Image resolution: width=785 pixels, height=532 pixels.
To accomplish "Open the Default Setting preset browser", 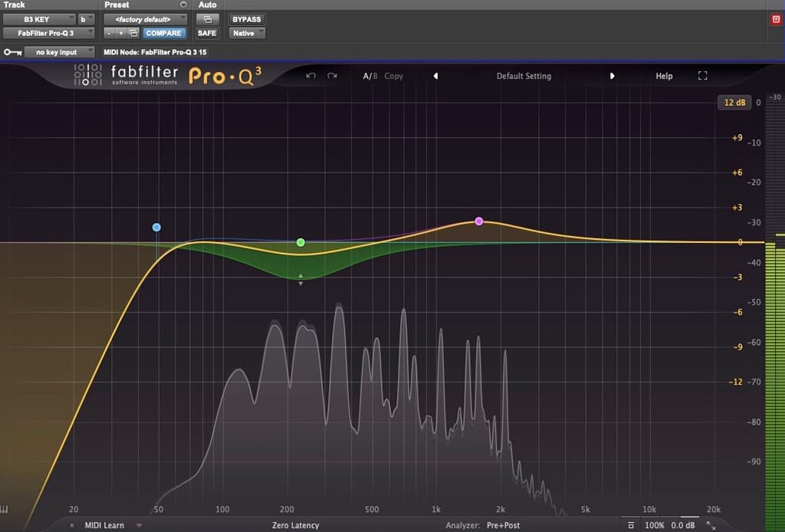I will click(x=524, y=76).
